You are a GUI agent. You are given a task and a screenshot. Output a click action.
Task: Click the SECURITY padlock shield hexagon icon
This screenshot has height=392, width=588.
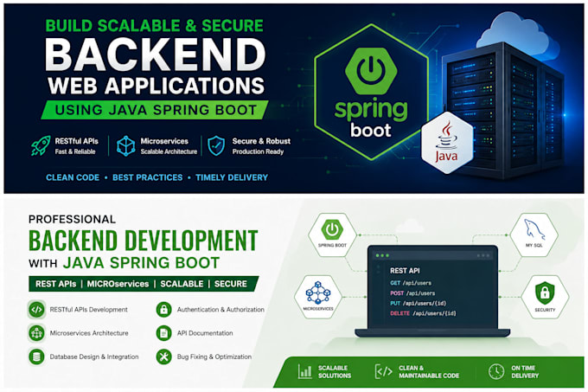pos(545,297)
